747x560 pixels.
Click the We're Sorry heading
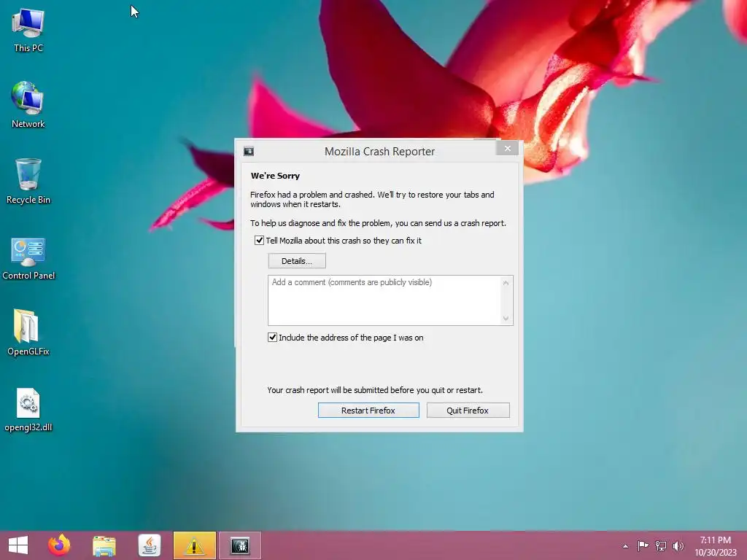275,176
